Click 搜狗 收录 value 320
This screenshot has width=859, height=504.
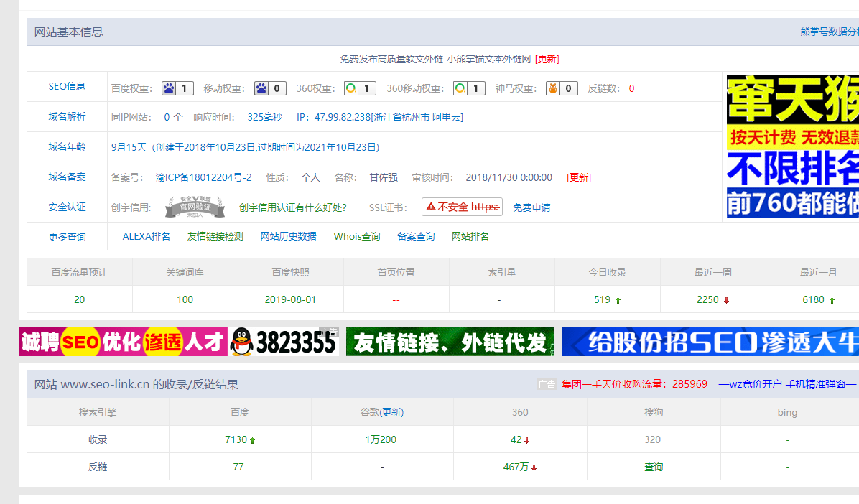[652, 440]
